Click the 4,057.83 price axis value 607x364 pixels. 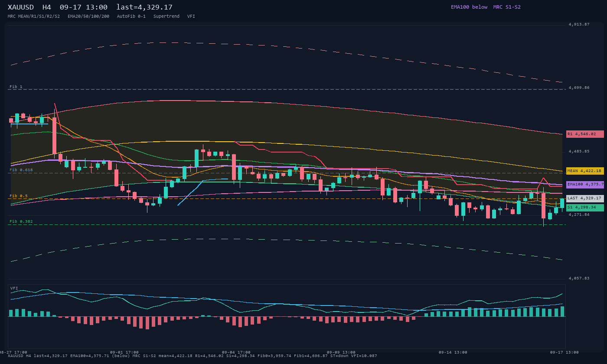tap(579, 278)
